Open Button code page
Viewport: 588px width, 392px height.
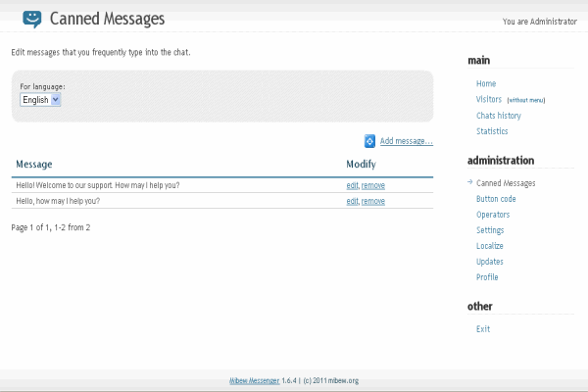[496, 199]
